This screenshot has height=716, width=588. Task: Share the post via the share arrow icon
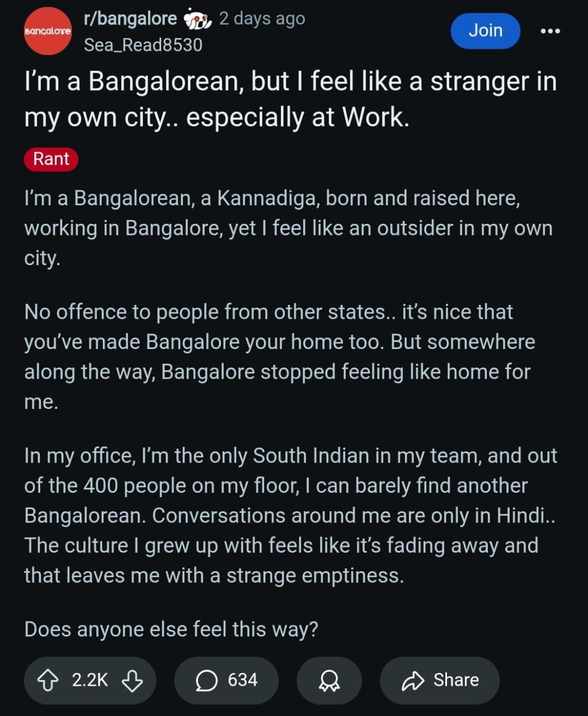(x=414, y=680)
